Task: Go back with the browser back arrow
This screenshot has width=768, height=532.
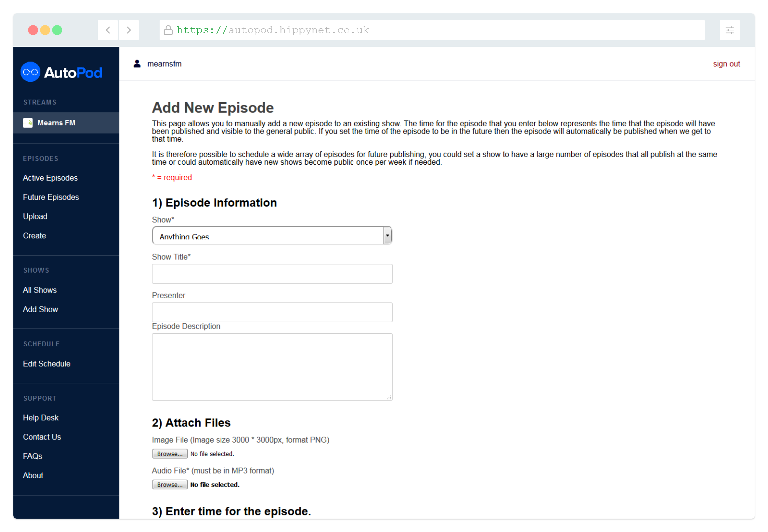Action: 108,30
